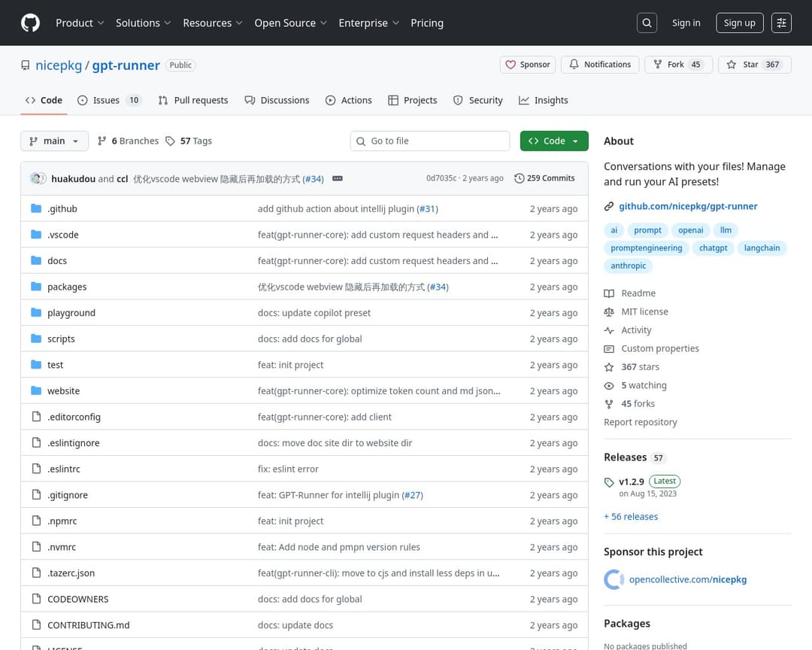Click the Sign up button

pyautogui.click(x=738, y=23)
